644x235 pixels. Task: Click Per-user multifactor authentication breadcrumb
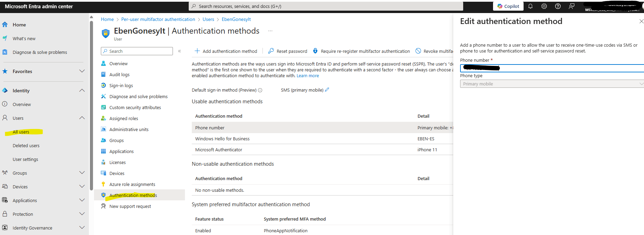pos(158,19)
